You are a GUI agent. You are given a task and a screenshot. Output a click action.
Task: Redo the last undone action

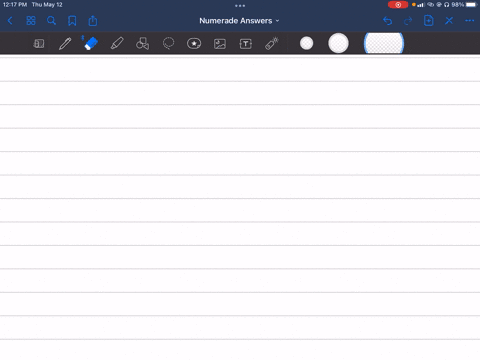[x=408, y=21]
